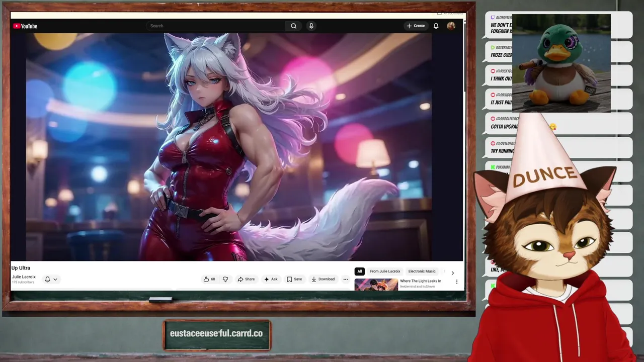Click the video player to pause
The image size is (644, 362).
click(229, 147)
